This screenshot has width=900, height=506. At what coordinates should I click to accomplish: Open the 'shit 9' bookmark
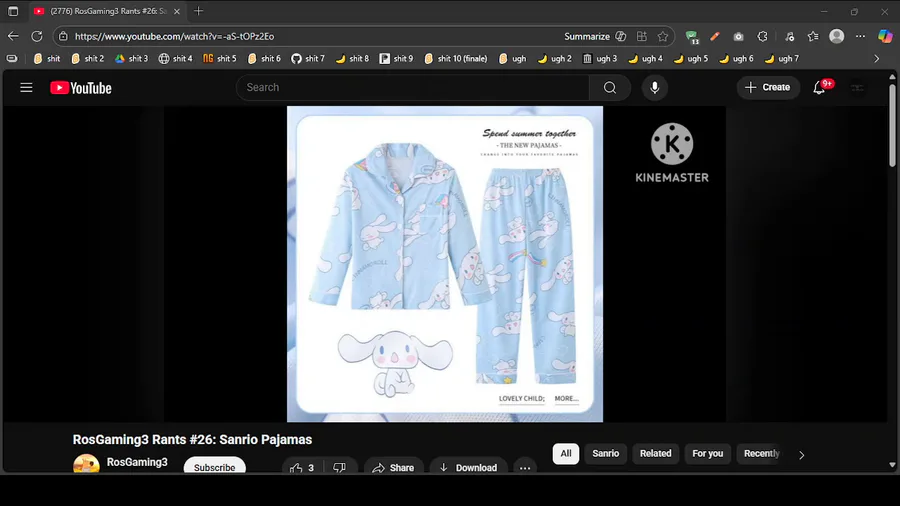coord(396,59)
